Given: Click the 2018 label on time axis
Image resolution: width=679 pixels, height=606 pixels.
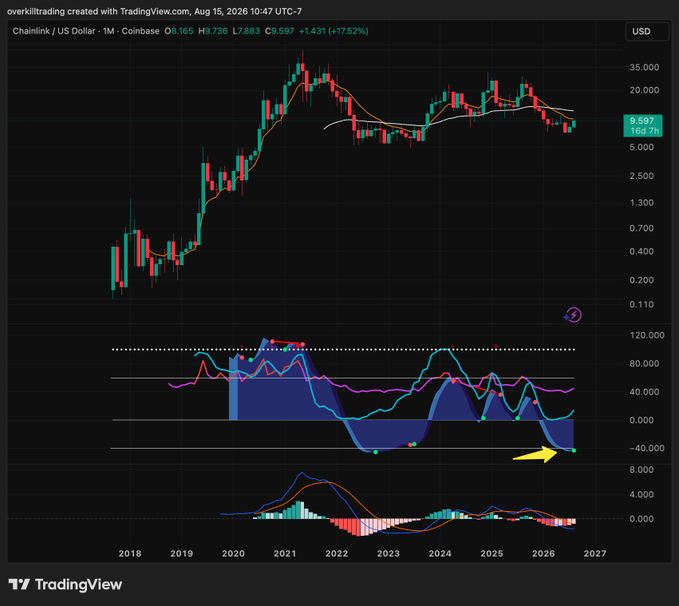Looking at the screenshot, I should [130, 553].
